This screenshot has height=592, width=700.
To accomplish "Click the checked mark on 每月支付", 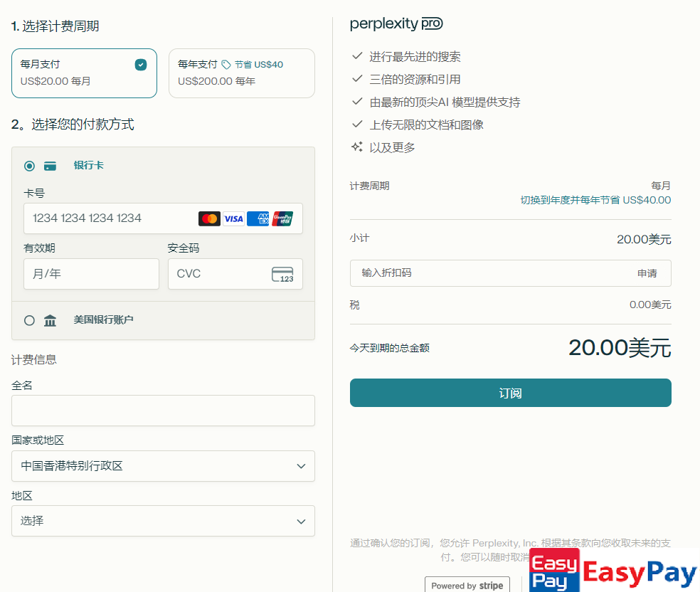I will coord(141,65).
